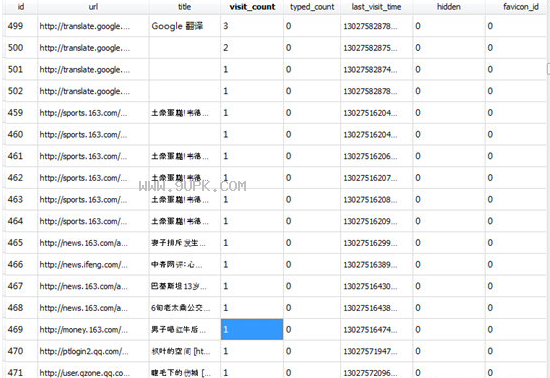Select the translate.google url in row 500

point(93,48)
